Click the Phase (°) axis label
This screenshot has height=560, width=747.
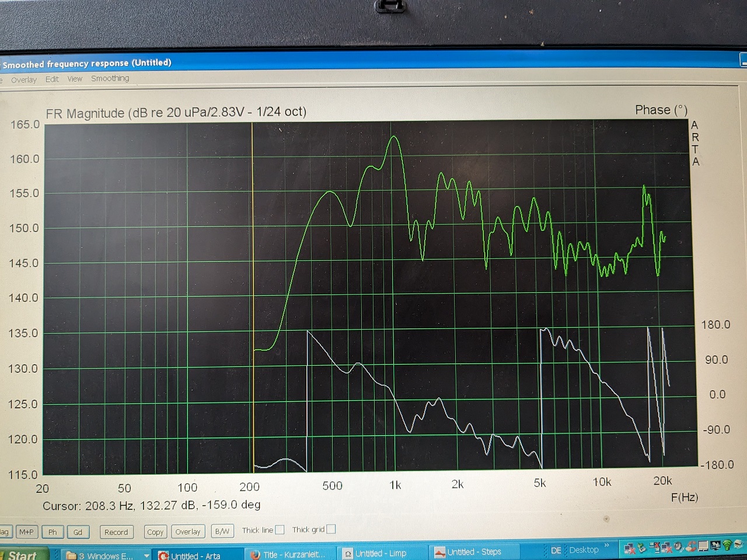coord(661,110)
